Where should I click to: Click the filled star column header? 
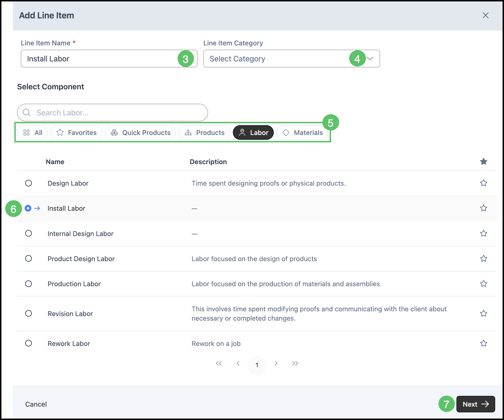(x=483, y=162)
